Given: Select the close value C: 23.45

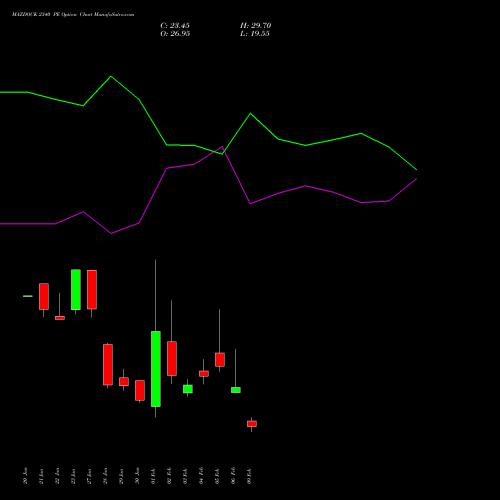Looking at the screenshot, I should (175, 26).
